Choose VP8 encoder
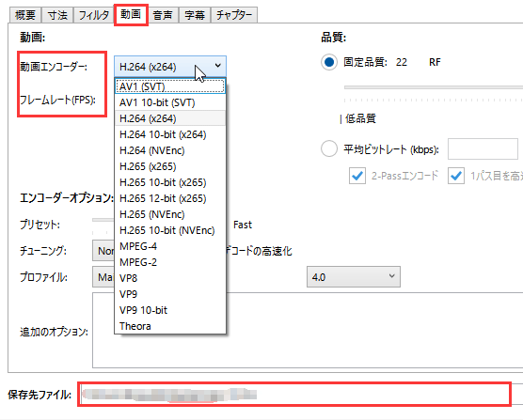The image size is (523, 420). point(170,278)
